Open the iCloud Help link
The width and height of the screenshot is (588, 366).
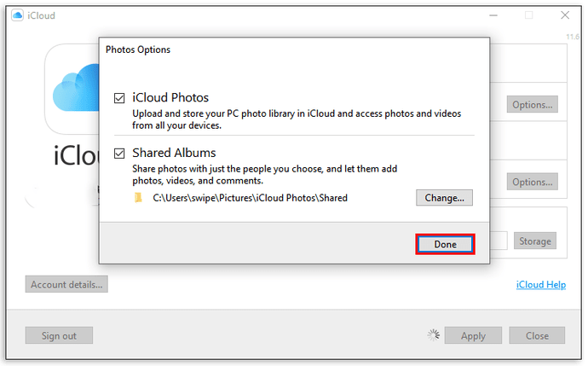[541, 285]
